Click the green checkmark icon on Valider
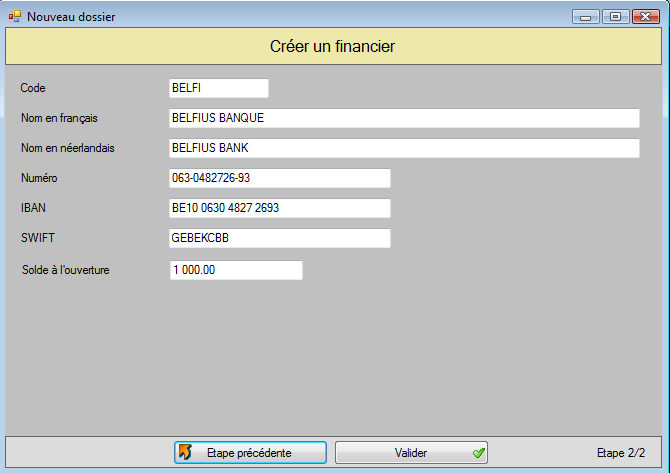Viewport: 670px width, 473px height. click(x=478, y=453)
